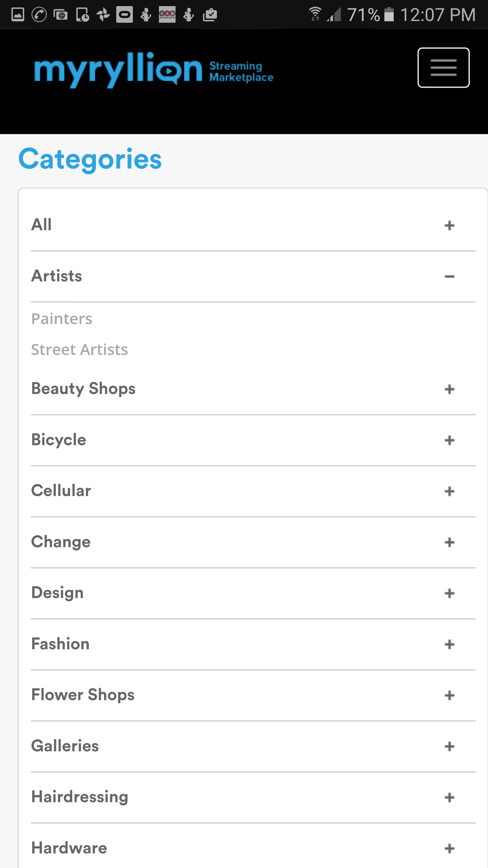Tap the plus icon beside Cellular
Image resolution: width=488 pixels, height=868 pixels.
click(449, 491)
